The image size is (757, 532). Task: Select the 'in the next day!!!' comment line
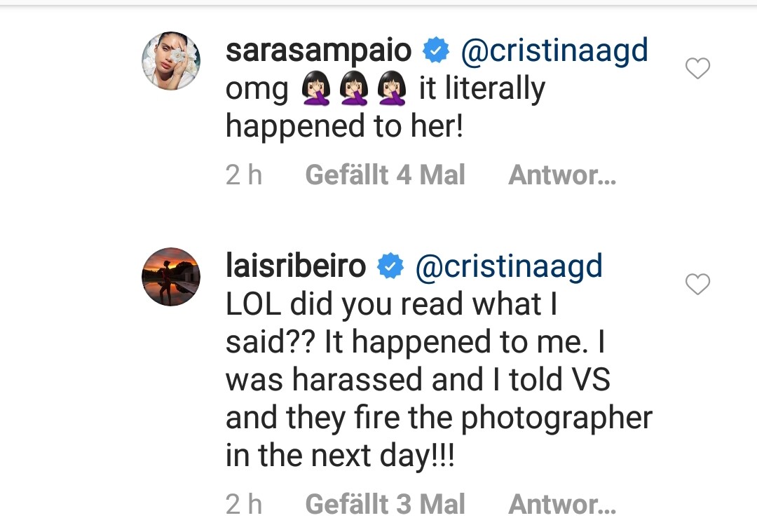(340, 456)
